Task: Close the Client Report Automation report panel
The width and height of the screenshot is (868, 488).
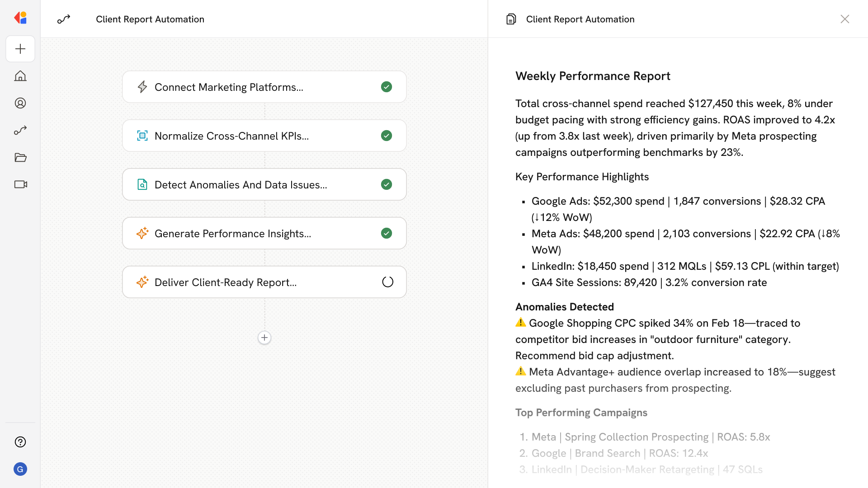Action: click(844, 19)
